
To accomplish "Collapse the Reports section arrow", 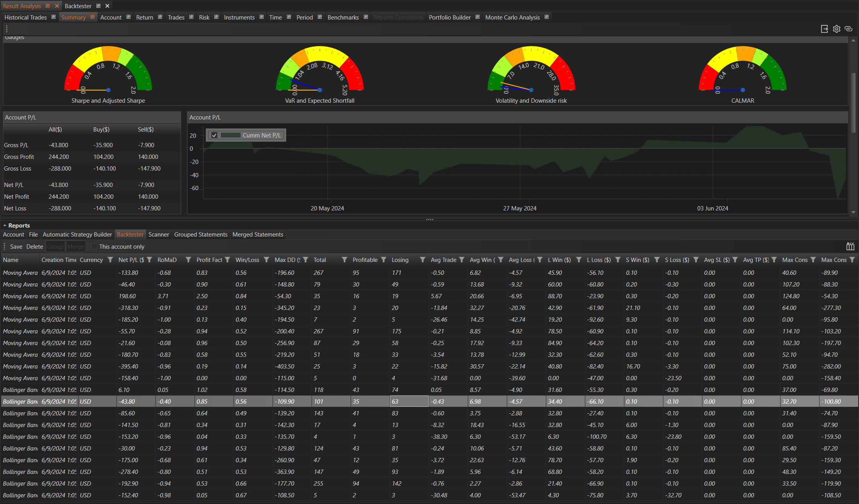I will [5, 226].
